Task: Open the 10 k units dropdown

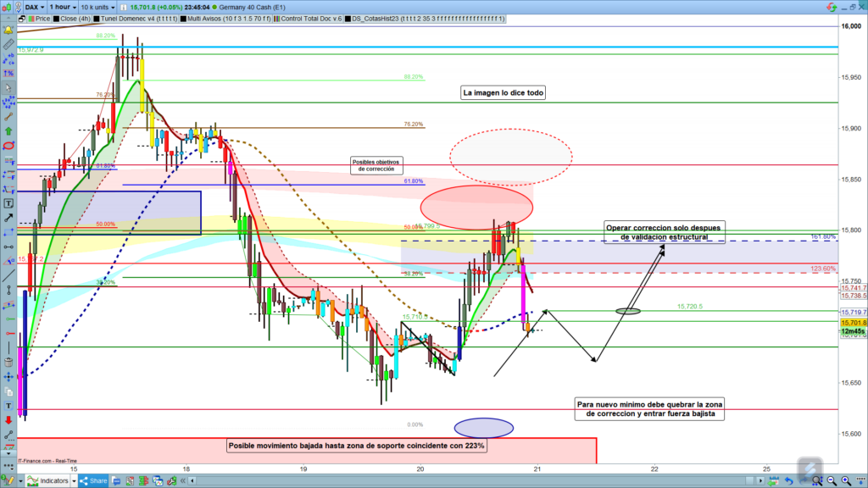Action: pyautogui.click(x=99, y=6)
